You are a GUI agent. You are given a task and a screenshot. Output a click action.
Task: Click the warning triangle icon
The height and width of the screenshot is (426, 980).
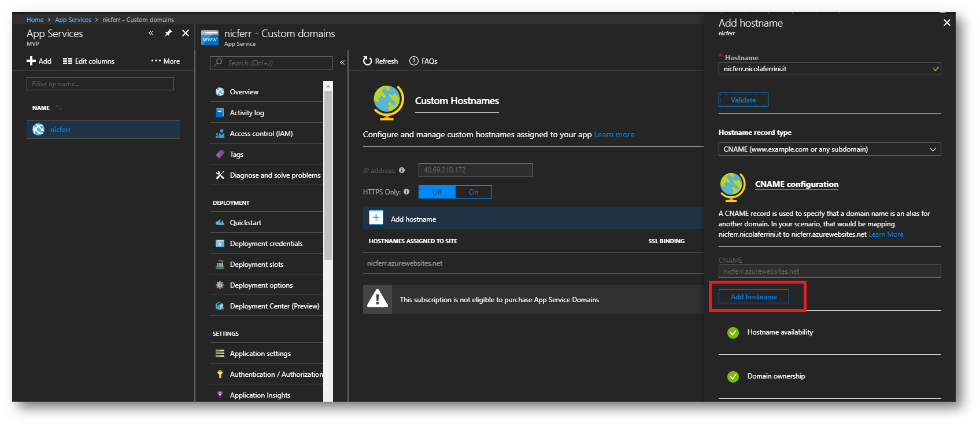pos(378,299)
